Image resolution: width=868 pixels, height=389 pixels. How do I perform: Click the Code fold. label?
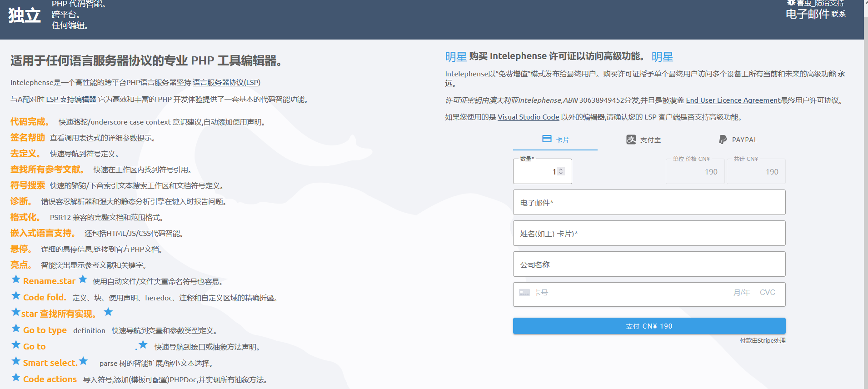click(45, 298)
